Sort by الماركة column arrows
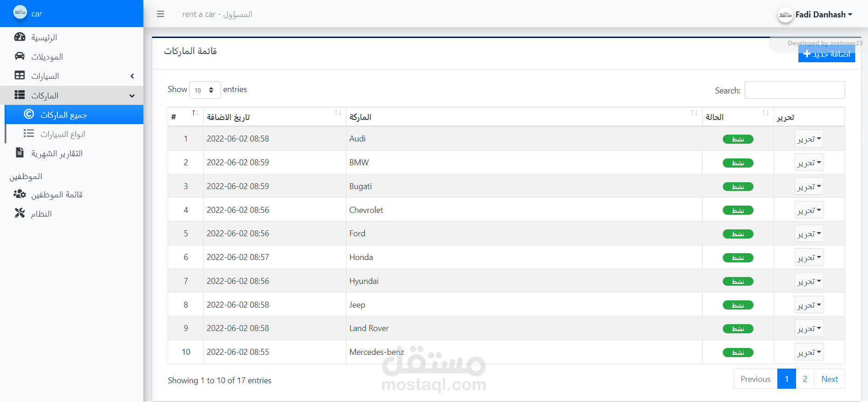Image resolution: width=868 pixels, height=402 pixels. (694, 113)
